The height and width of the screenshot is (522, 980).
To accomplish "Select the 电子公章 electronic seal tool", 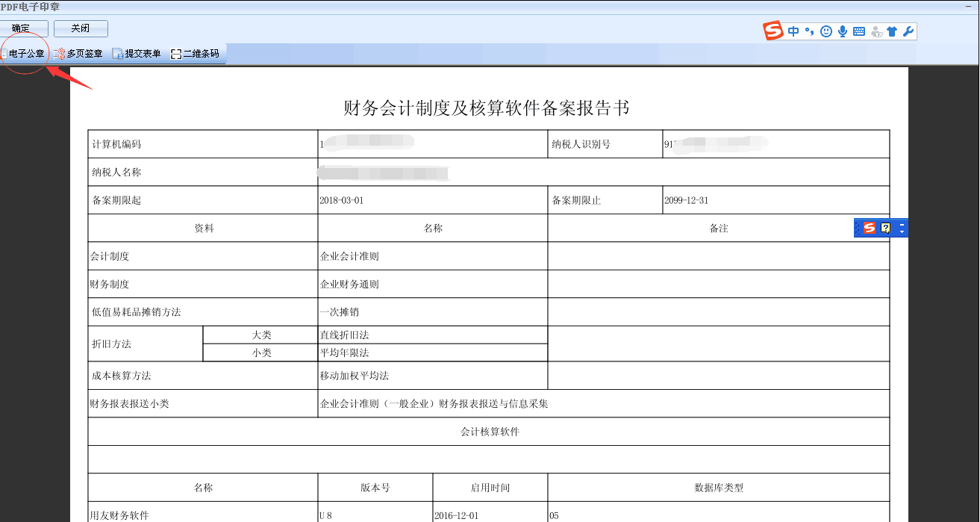I will click(x=23, y=54).
